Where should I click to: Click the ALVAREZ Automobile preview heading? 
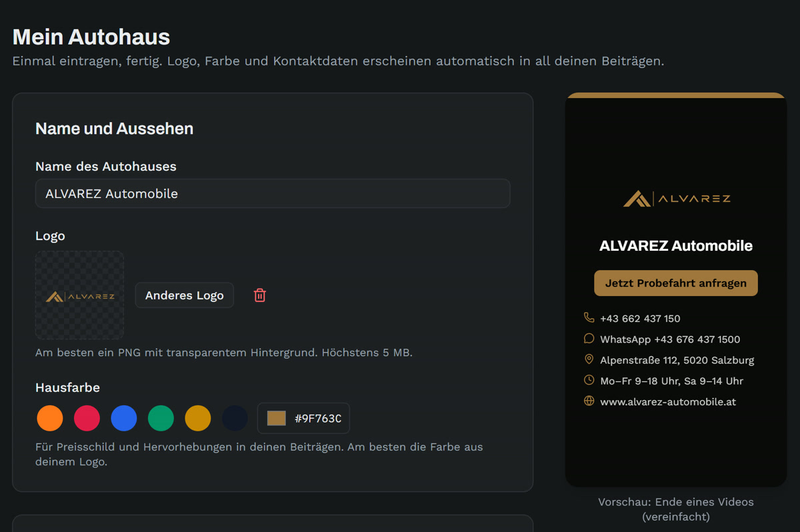pyautogui.click(x=676, y=245)
